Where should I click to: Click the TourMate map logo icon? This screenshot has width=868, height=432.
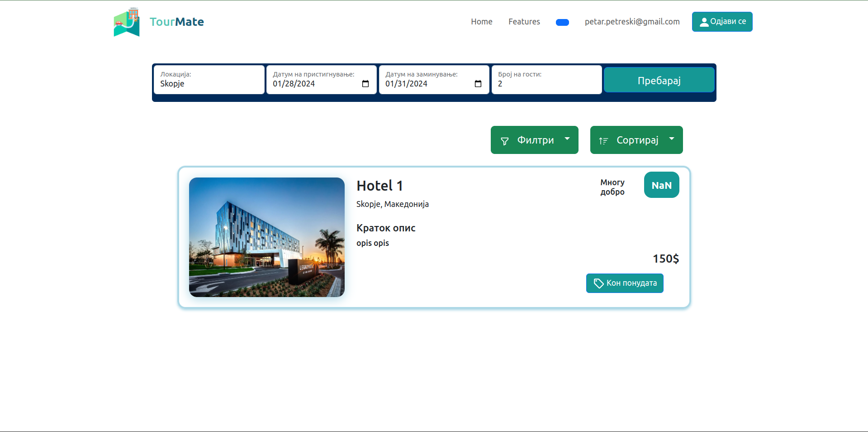(127, 22)
